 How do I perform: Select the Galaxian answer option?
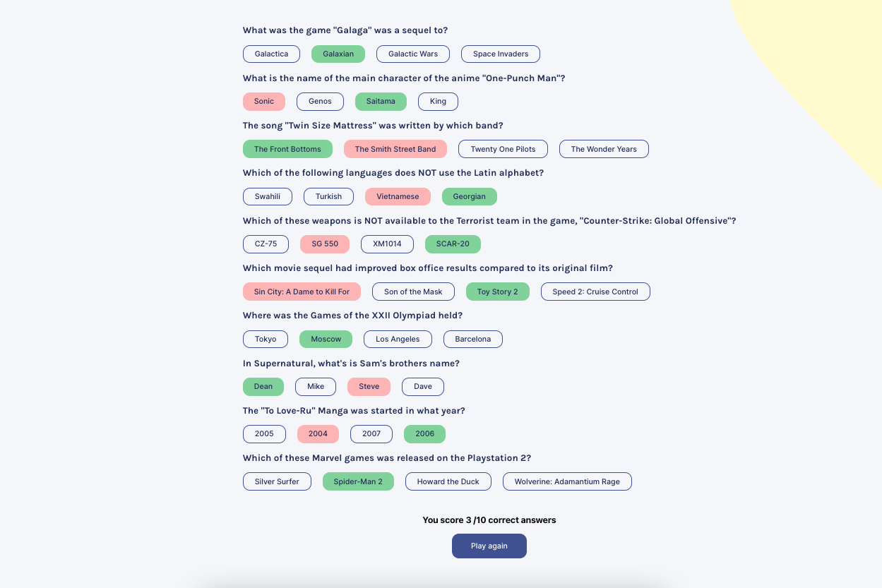[338, 54]
